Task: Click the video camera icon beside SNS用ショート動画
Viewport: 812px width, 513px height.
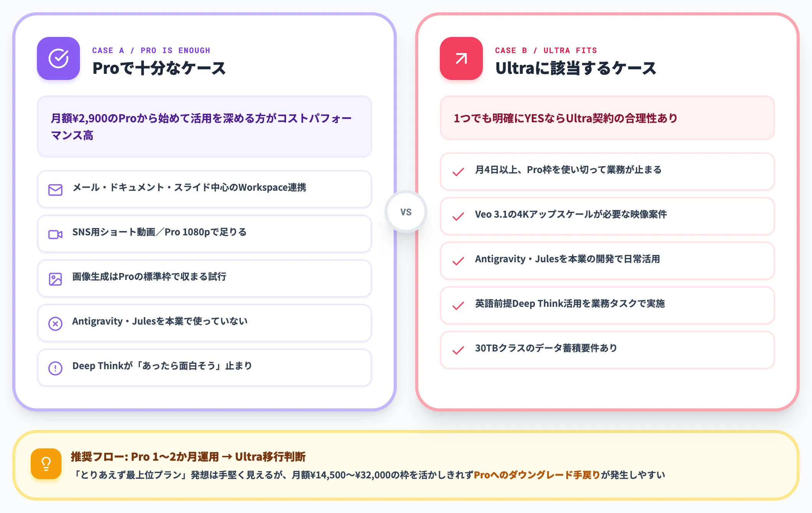Action: coord(55,234)
